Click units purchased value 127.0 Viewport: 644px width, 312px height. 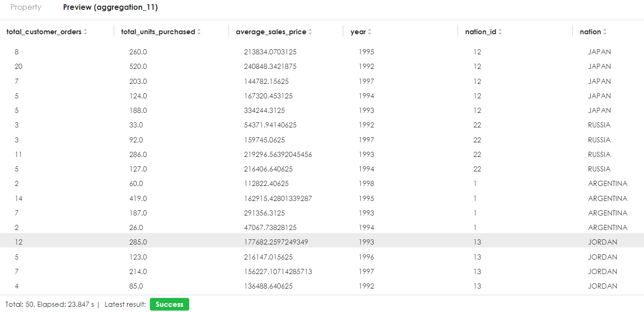click(138, 169)
